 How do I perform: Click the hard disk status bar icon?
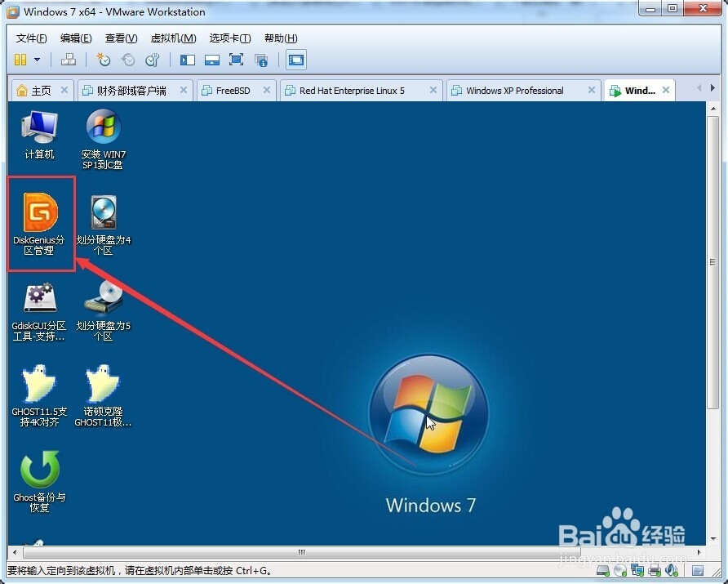click(x=603, y=569)
